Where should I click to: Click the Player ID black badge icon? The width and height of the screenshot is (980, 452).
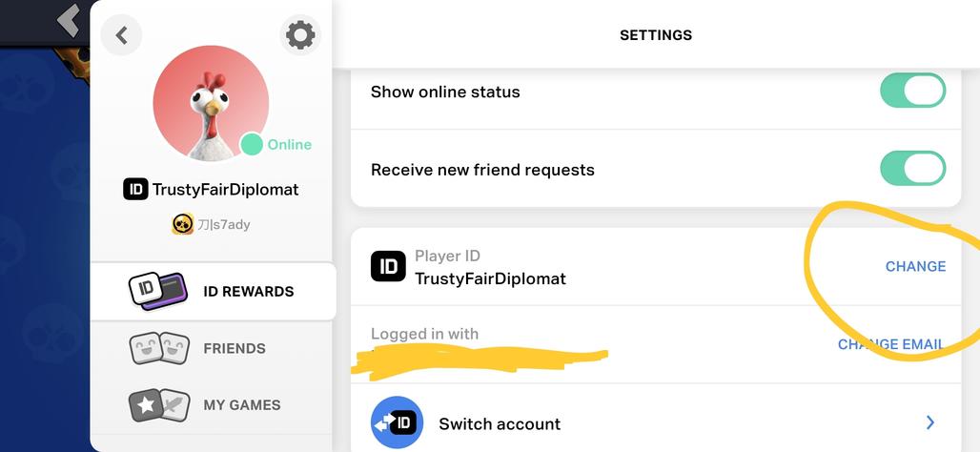click(388, 267)
